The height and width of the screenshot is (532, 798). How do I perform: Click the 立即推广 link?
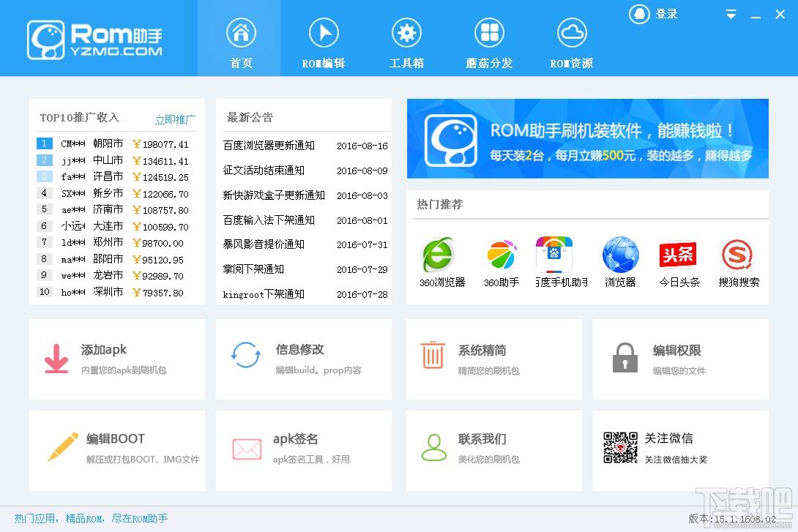click(175, 119)
